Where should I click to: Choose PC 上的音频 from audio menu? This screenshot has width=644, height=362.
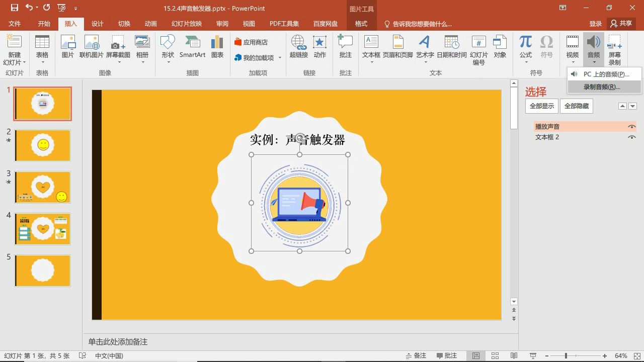[604, 74]
